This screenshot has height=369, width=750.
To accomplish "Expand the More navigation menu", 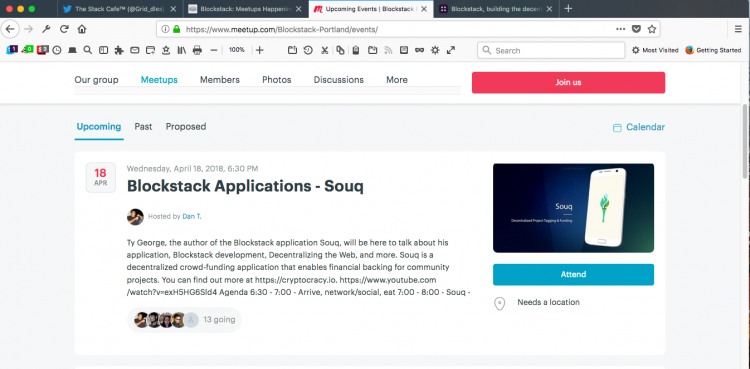I will click(397, 80).
